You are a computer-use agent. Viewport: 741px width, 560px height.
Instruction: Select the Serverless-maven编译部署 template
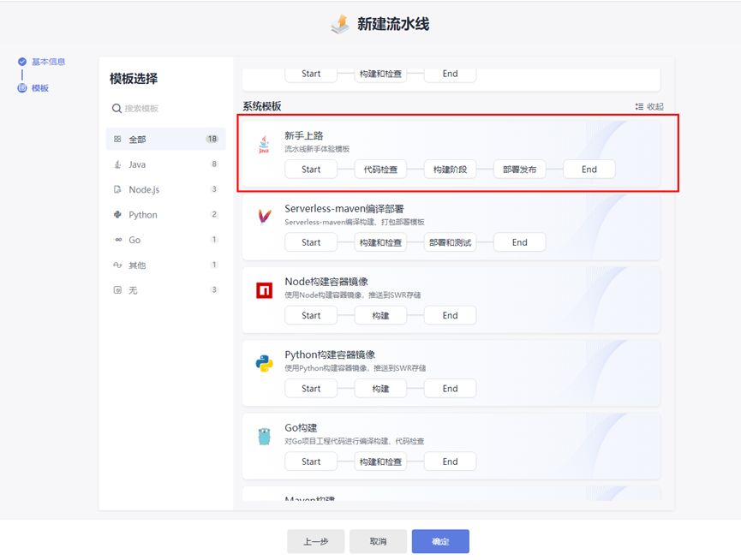coord(451,227)
